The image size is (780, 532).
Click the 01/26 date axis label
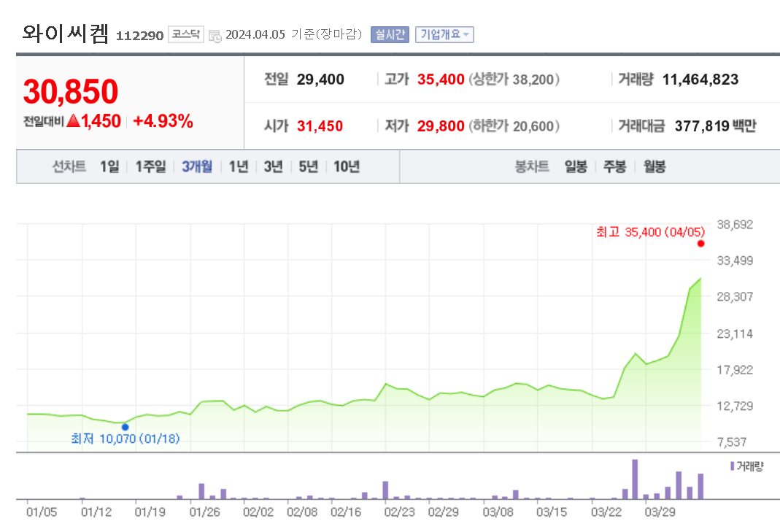[x=204, y=512]
